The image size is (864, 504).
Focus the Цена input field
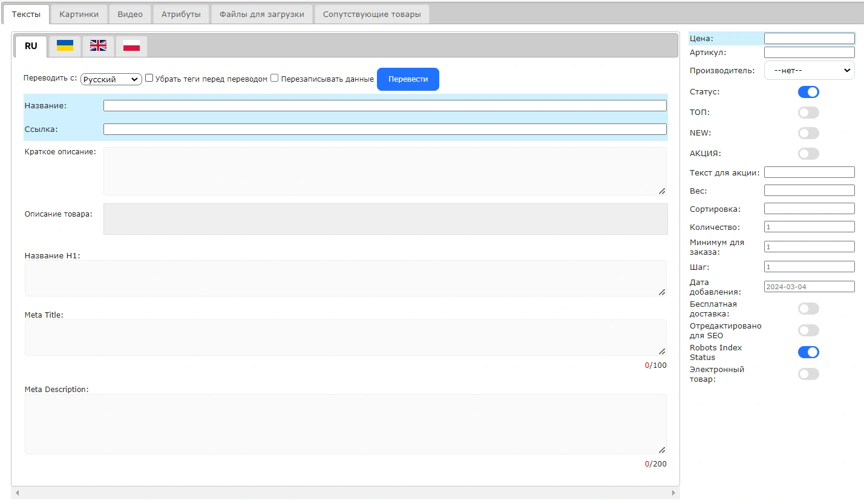pyautogui.click(x=810, y=38)
